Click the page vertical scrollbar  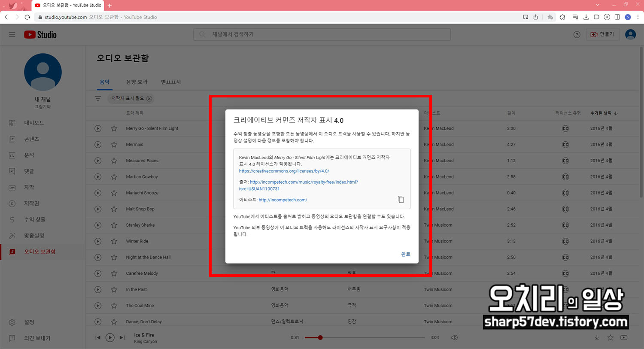[x=641, y=121]
